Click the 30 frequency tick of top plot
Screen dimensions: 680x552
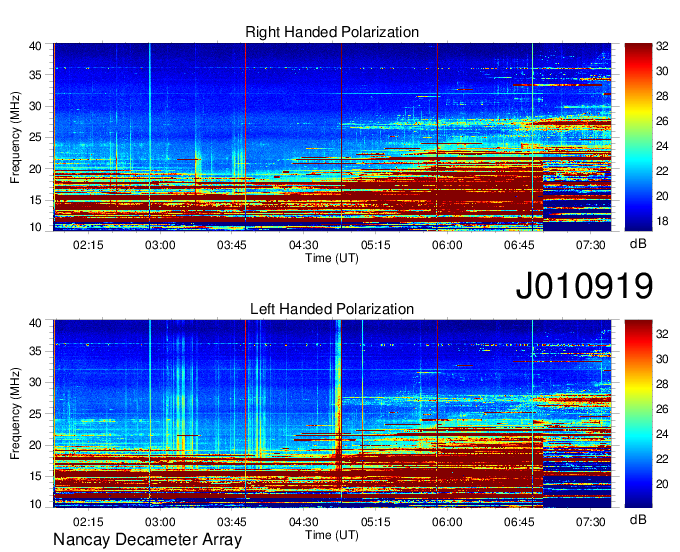(35, 106)
